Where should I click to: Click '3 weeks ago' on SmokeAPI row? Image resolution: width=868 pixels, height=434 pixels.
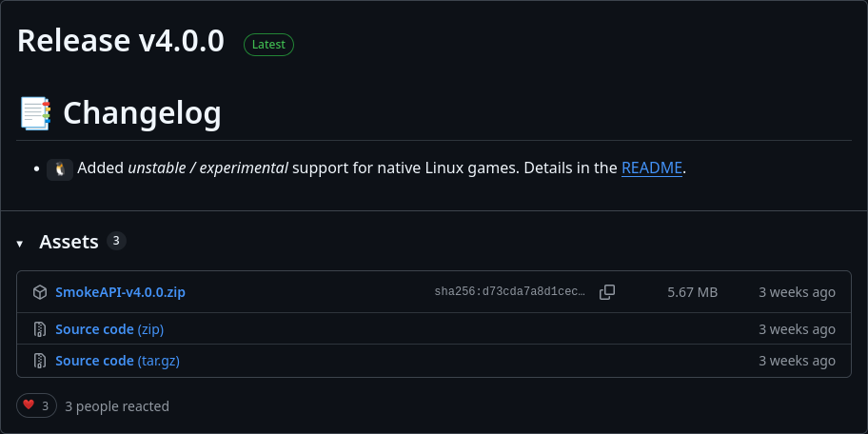tap(797, 292)
